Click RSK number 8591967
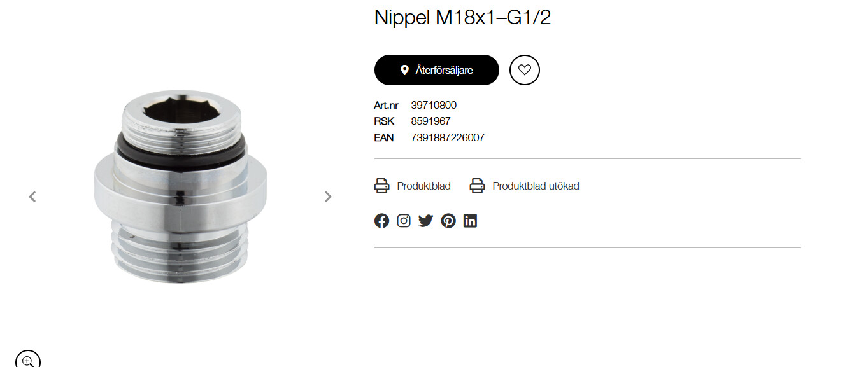 coord(430,121)
